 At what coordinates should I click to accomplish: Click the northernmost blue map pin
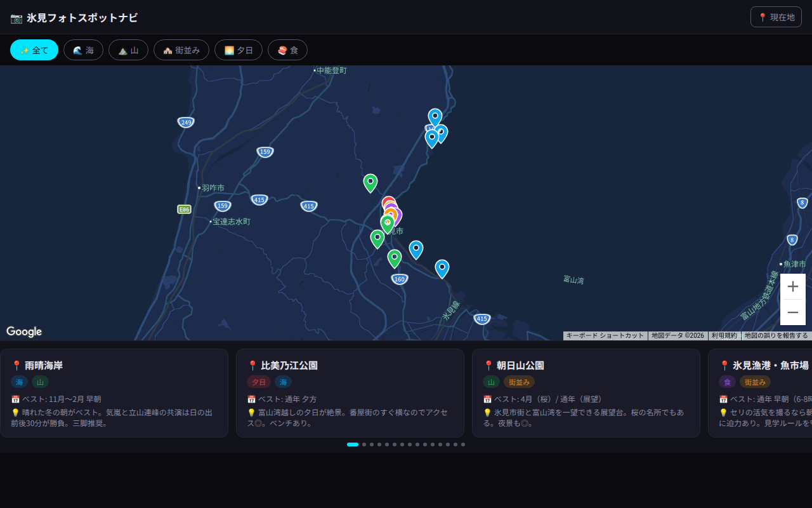pyautogui.click(x=435, y=117)
